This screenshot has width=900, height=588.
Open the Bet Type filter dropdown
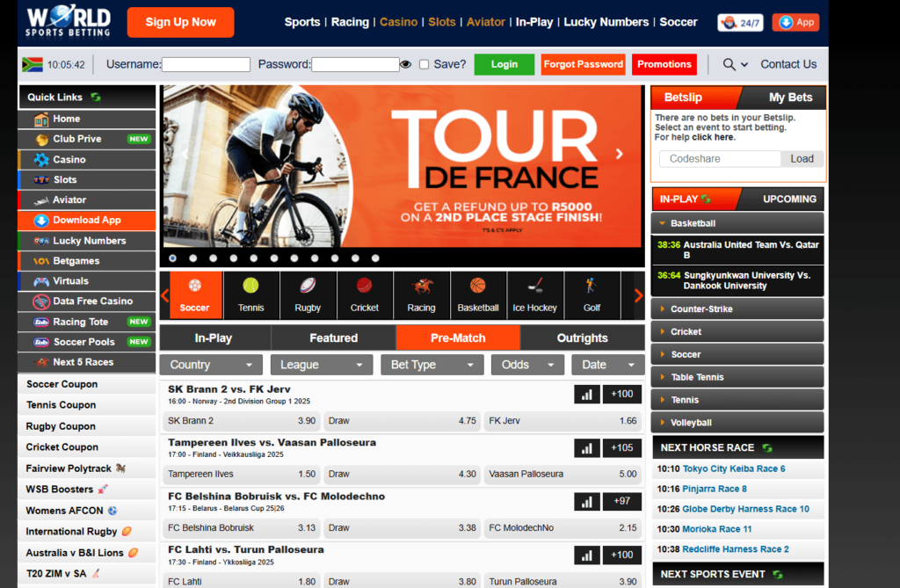(432, 365)
